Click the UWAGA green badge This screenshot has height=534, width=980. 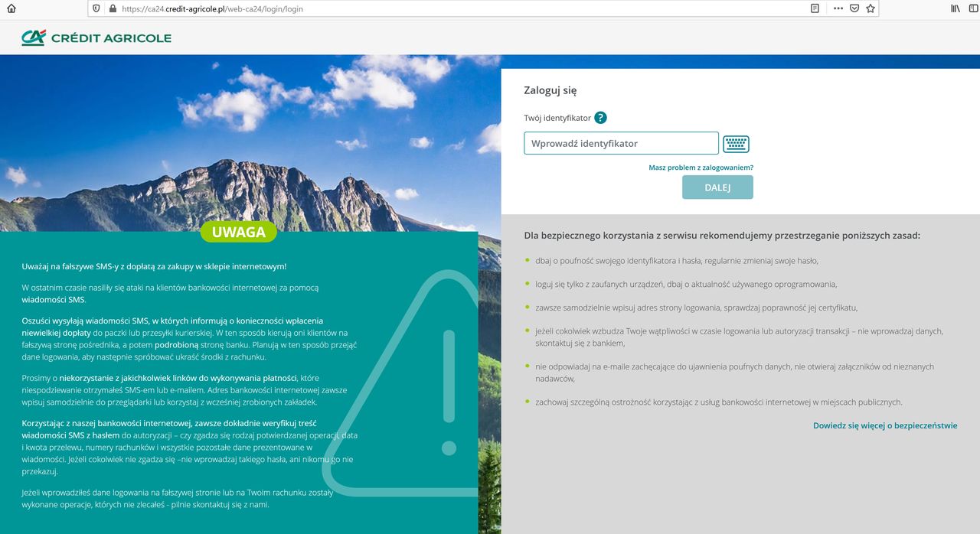point(239,232)
